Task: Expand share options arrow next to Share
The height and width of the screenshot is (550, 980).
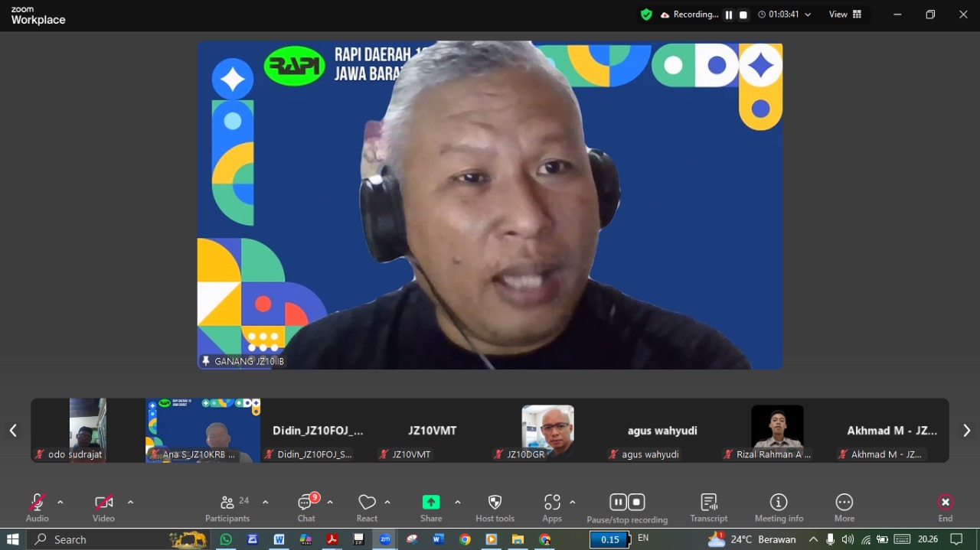Action: pyautogui.click(x=457, y=503)
